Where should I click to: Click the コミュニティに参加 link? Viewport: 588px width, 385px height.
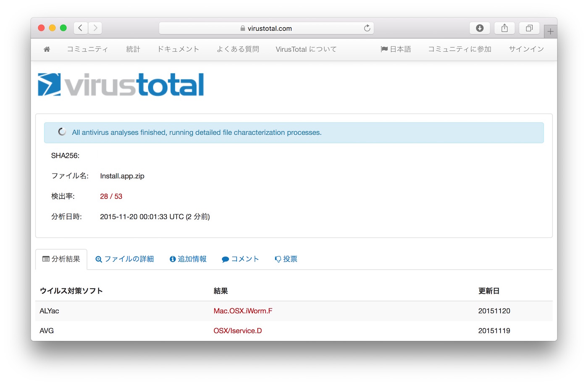[459, 49]
